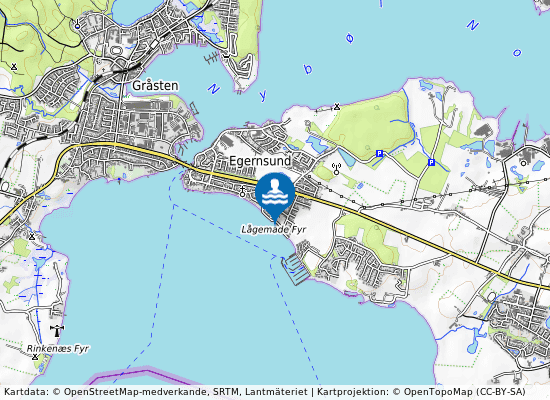Click the marina piers south of Lågemade Fyr

(296, 269)
